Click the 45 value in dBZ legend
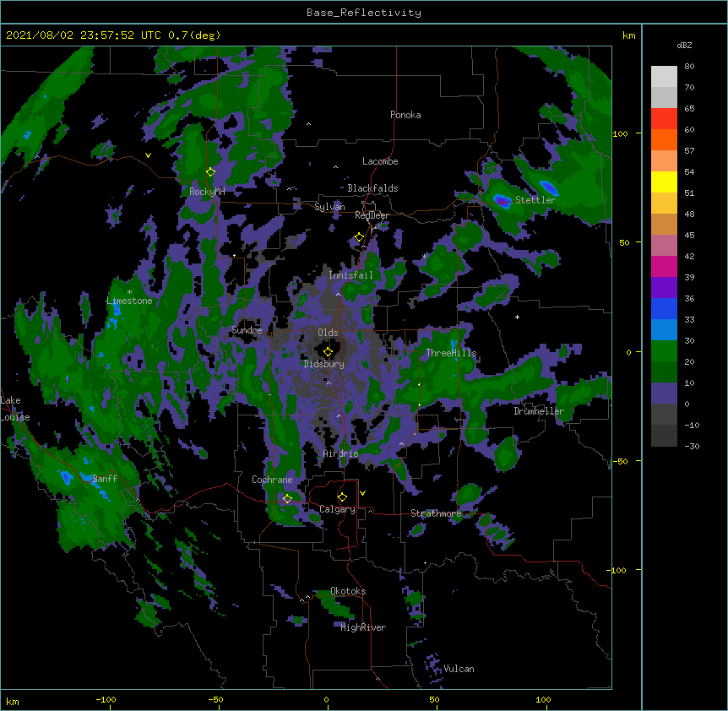The image size is (728, 711). [x=689, y=236]
